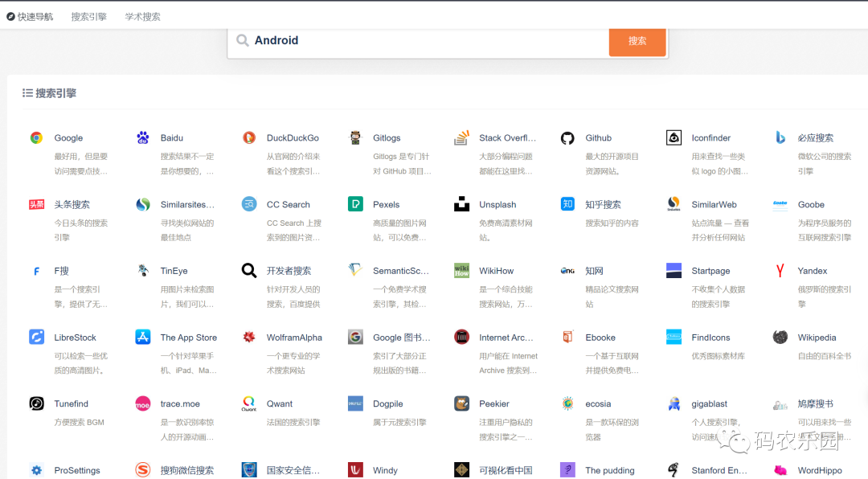The width and height of the screenshot is (868, 479).
Task: Open the FindIcons link
Action: tap(710, 338)
